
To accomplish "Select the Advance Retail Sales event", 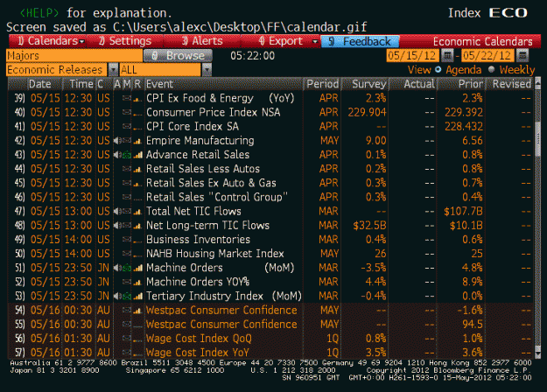I will coord(198,155).
